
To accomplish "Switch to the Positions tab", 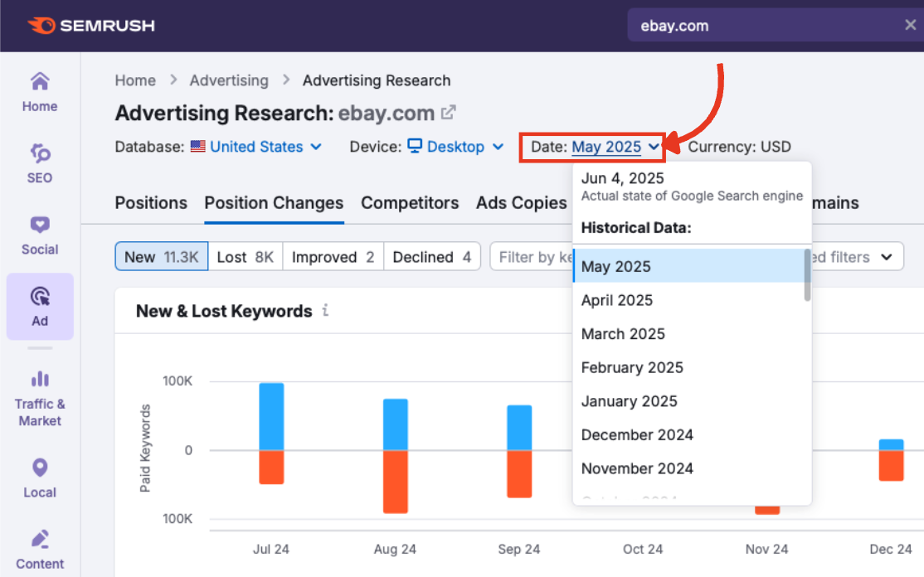I will tap(150, 203).
